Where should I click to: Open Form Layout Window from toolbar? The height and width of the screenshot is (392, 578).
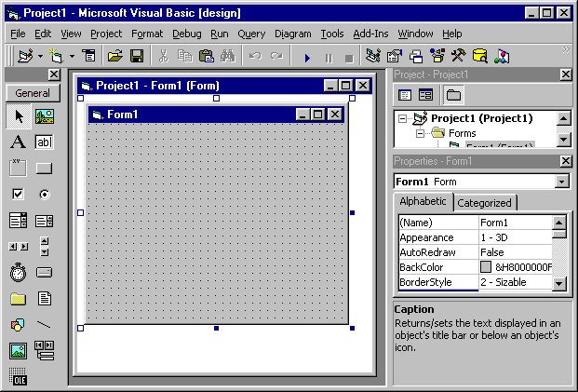pyautogui.click(x=416, y=56)
